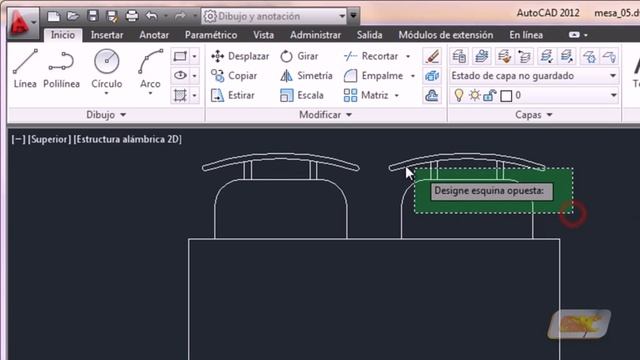The image size is (640, 360).
Task: Click the Save As icon
Action: pyautogui.click(x=112, y=16)
